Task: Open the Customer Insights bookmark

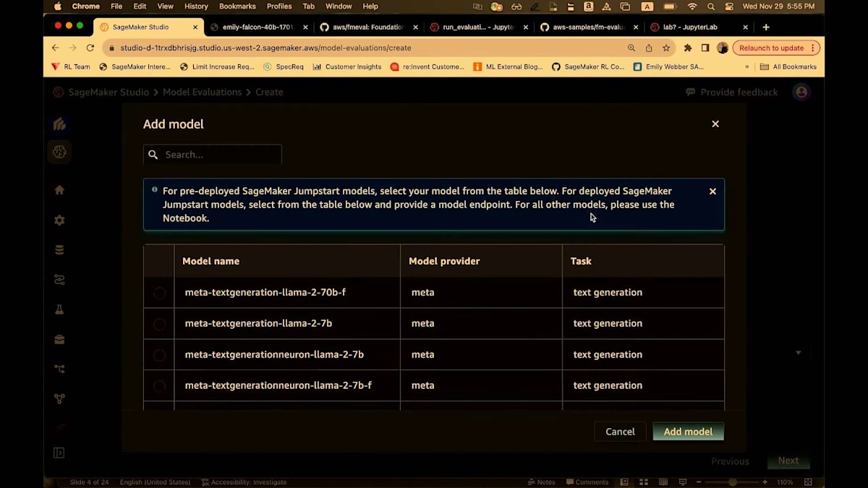Action: [x=347, y=67]
